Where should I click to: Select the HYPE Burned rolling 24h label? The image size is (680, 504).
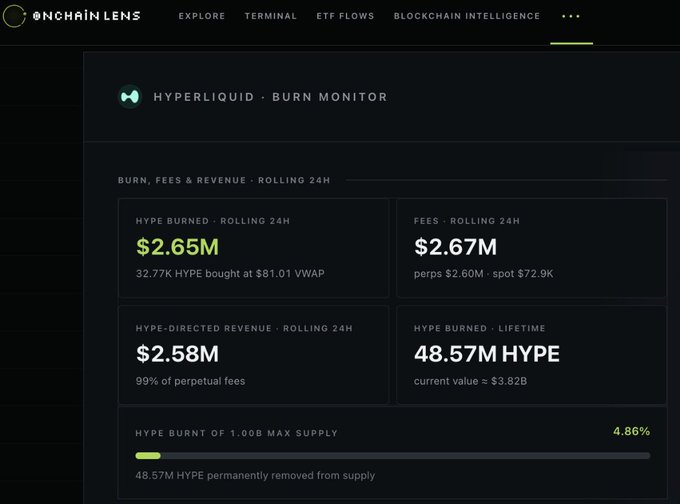[x=212, y=221]
